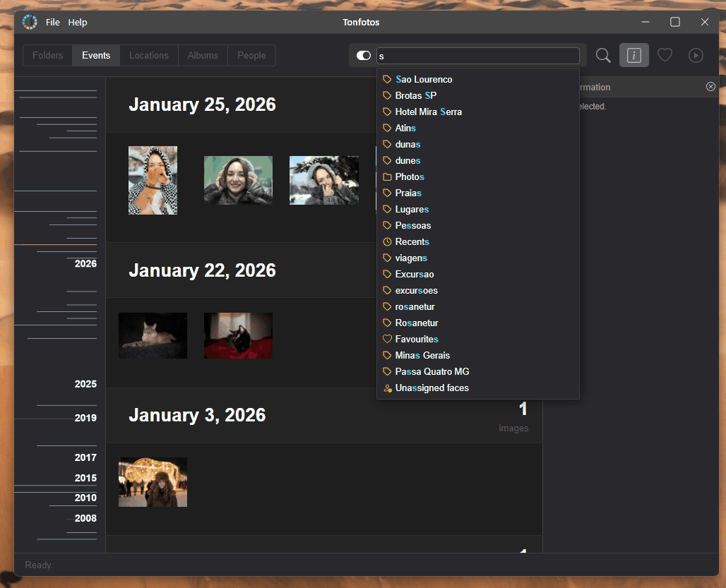726x588 pixels.
Task: Pick the Minas Gerais tag suggestion
Action: pyautogui.click(x=478, y=355)
